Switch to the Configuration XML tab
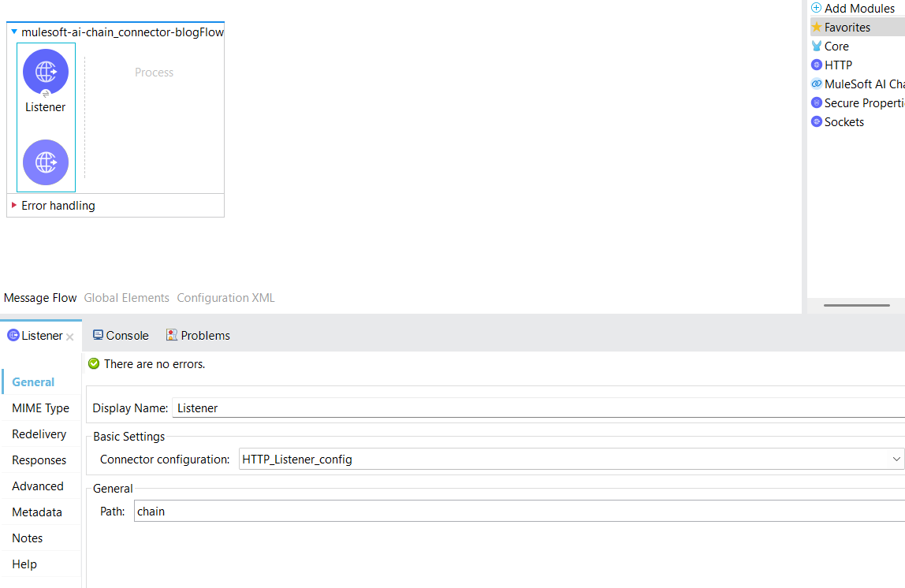 tap(225, 298)
